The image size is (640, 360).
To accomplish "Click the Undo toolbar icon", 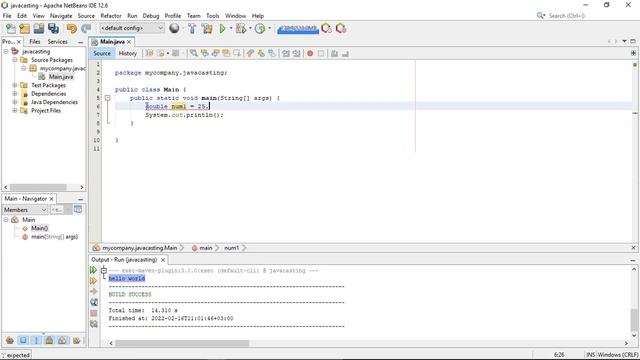I will coord(72,28).
